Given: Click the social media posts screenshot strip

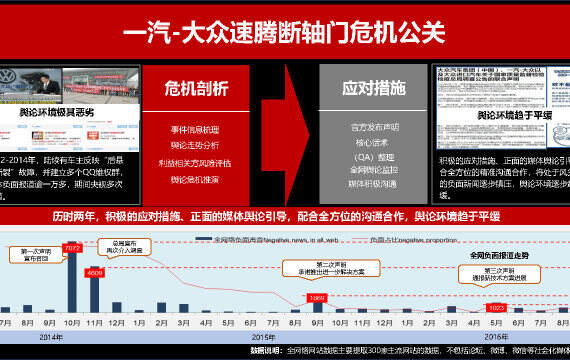Looking at the screenshot, I should [69, 136].
